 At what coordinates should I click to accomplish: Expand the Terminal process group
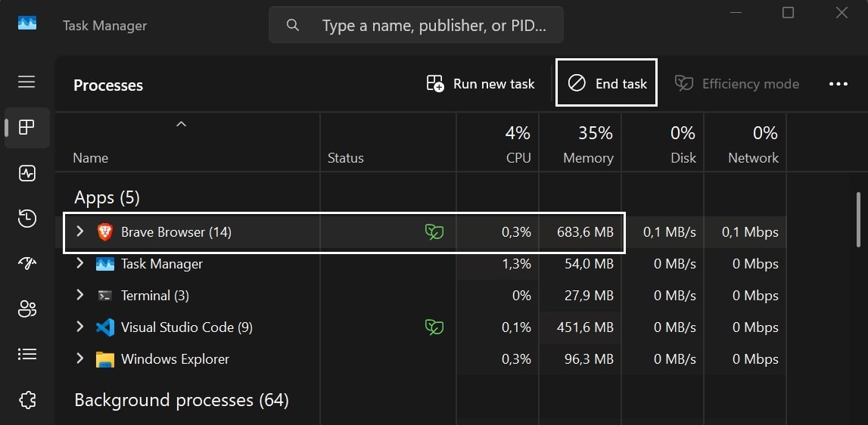click(79, 294)
